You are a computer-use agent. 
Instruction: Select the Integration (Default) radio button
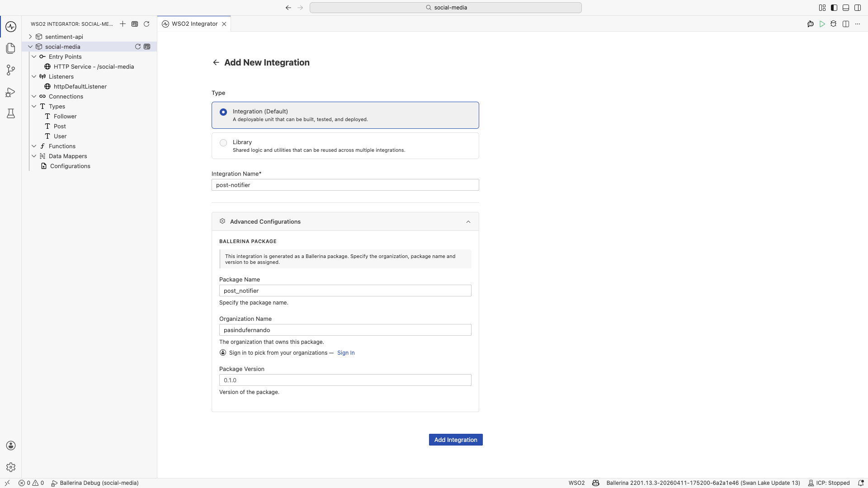(223, 112)
